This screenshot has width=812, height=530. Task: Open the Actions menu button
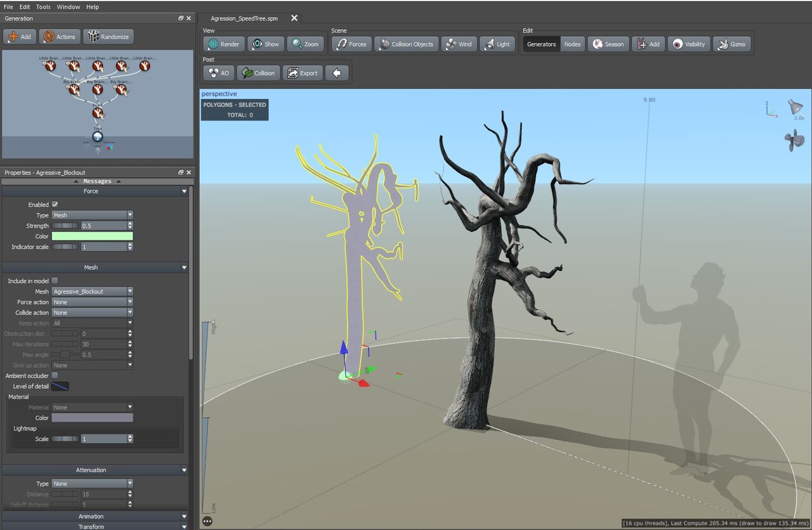click(60, 37)
